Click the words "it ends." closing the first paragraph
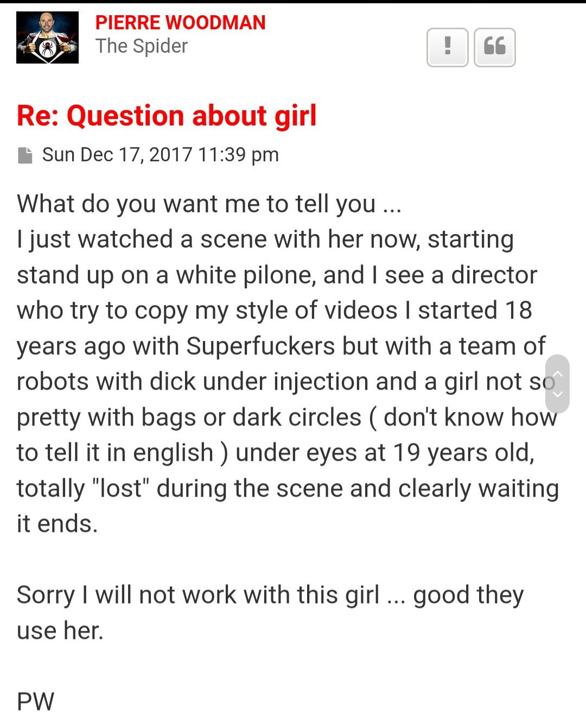This screenshot has height=728, width=586. click(57, 524)
